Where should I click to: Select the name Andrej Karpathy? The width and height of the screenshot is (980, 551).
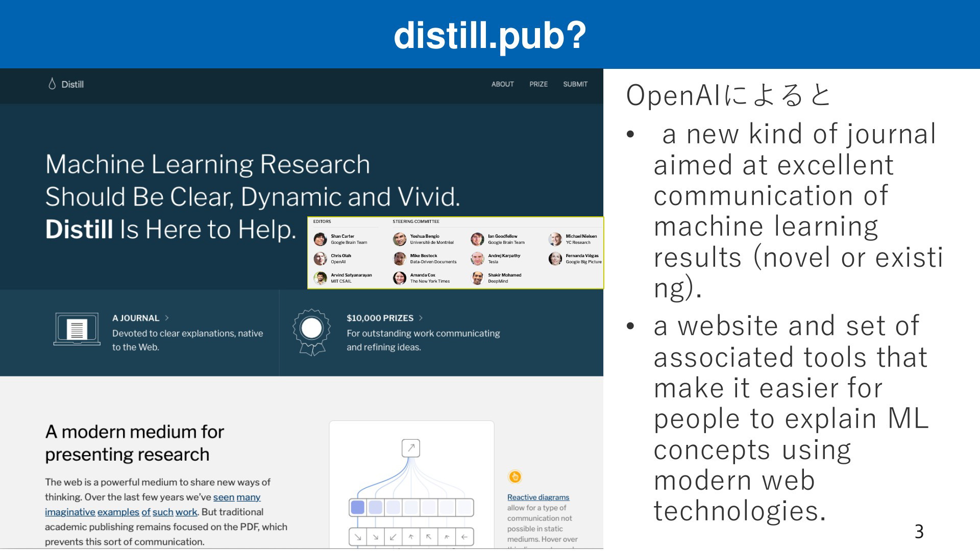(504, 256)
